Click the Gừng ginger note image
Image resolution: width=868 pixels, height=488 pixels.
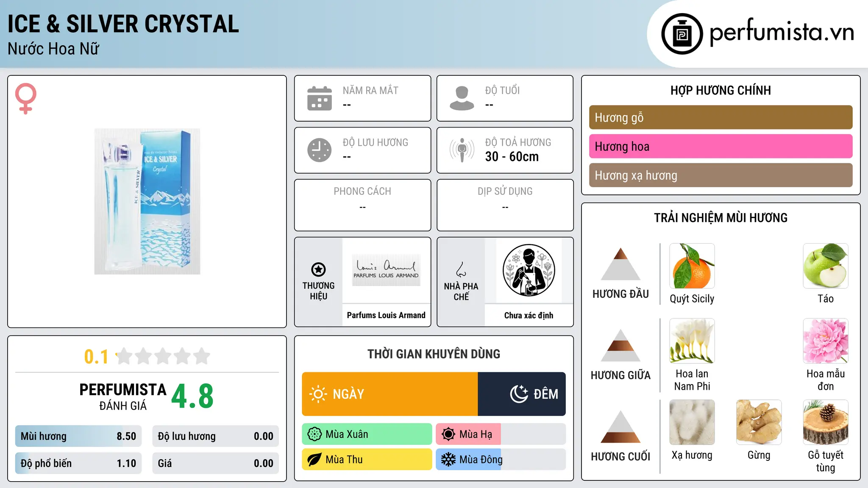click(x=759, y=422)
